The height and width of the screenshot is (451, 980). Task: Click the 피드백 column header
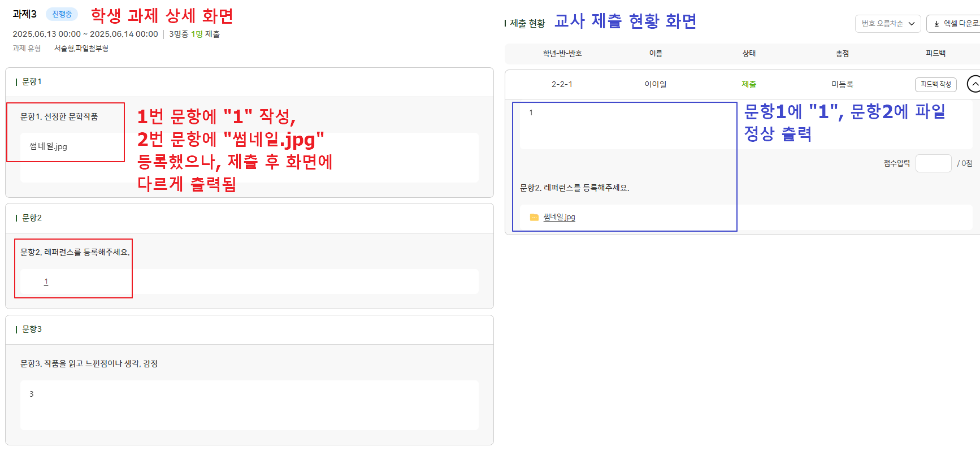pyautogui.click(x=935, y=54)
